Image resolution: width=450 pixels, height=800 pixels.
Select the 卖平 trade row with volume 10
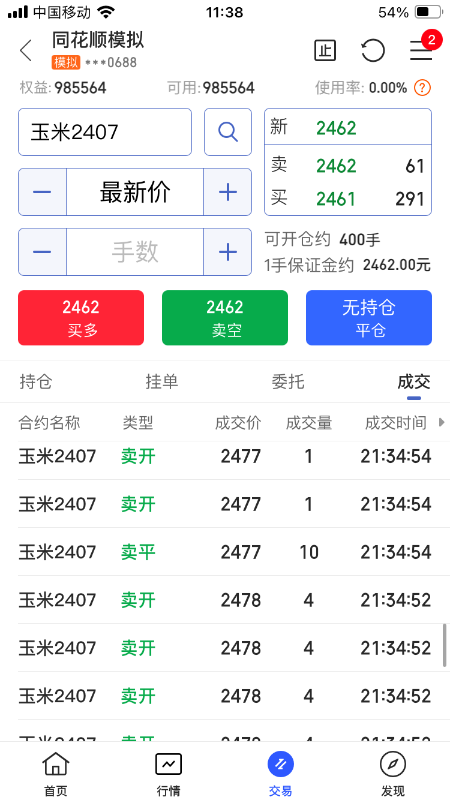pos(225,552)
